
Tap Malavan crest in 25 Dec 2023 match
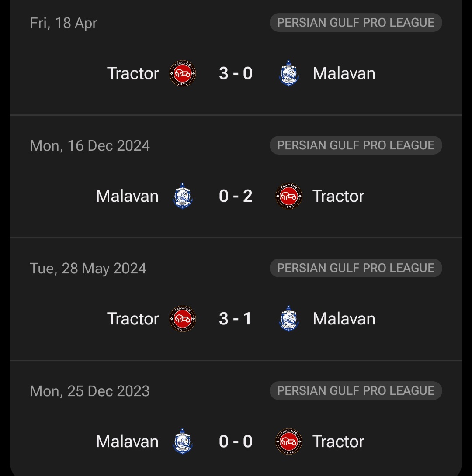(x=183, y=442)
